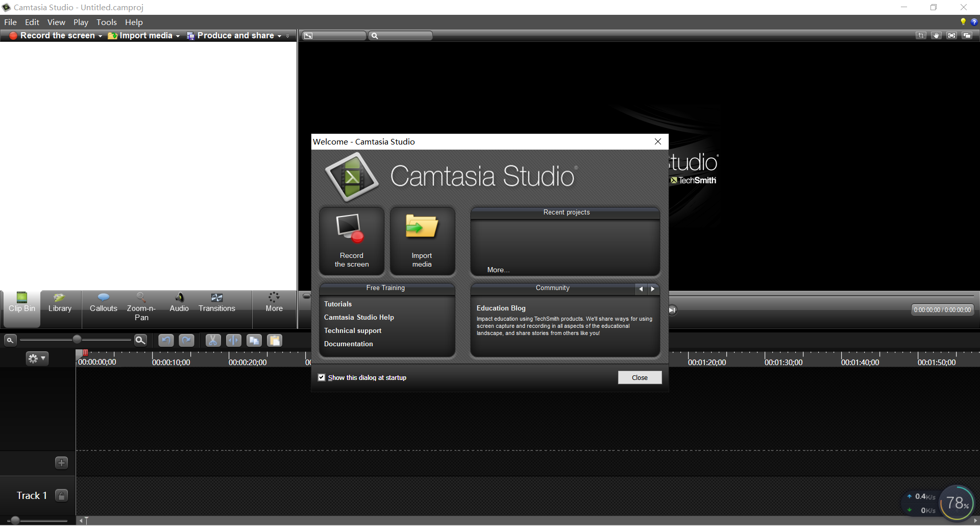Screen dimensions: 980x526
Task: Click the right arrow in Community panel
Action: tap(653, 289)
